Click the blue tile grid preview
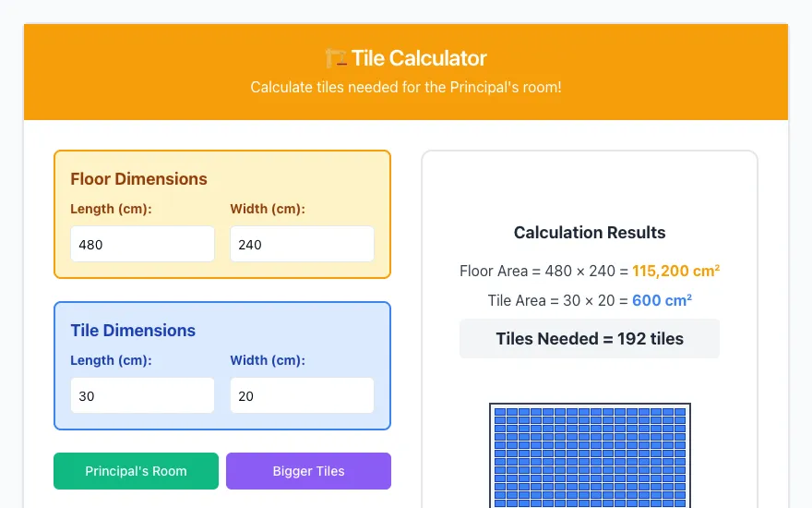The image size is (812, 508). [590, 455]
